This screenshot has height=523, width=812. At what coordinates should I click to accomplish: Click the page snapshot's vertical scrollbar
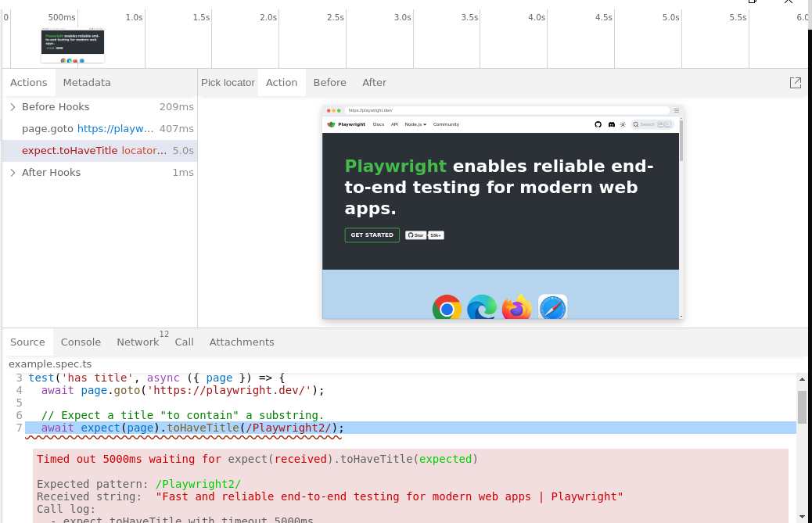coord(681,140)
